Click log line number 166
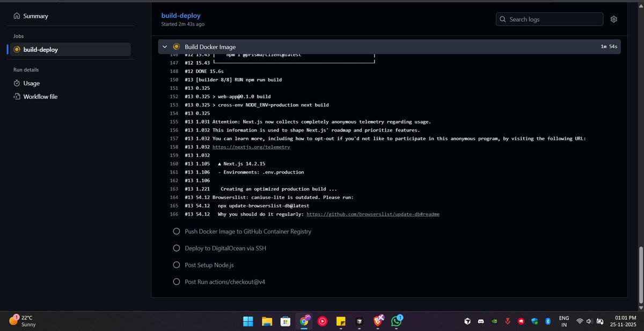Screen dimensions: 644x331 (x=173, y=214)
